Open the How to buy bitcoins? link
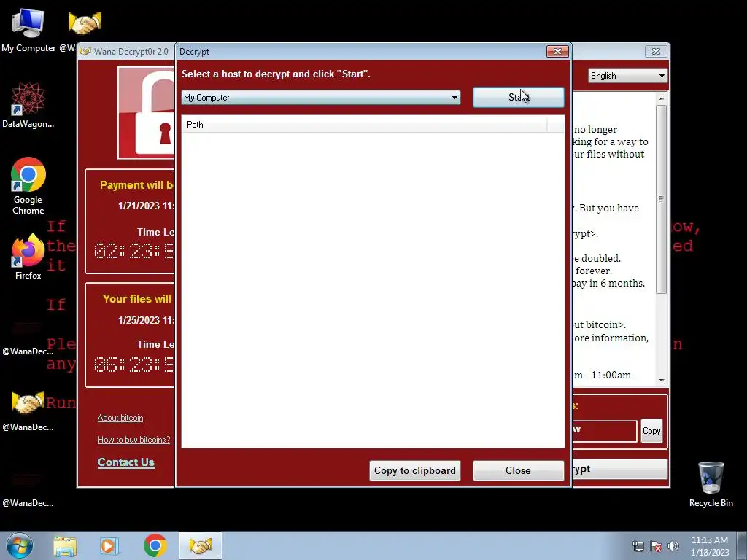Screen dimensions: 747x560 [x=133, y=440]
